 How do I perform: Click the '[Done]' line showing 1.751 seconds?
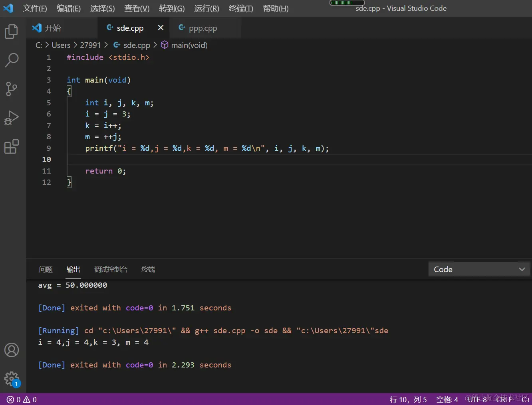[x=135, y=308]
